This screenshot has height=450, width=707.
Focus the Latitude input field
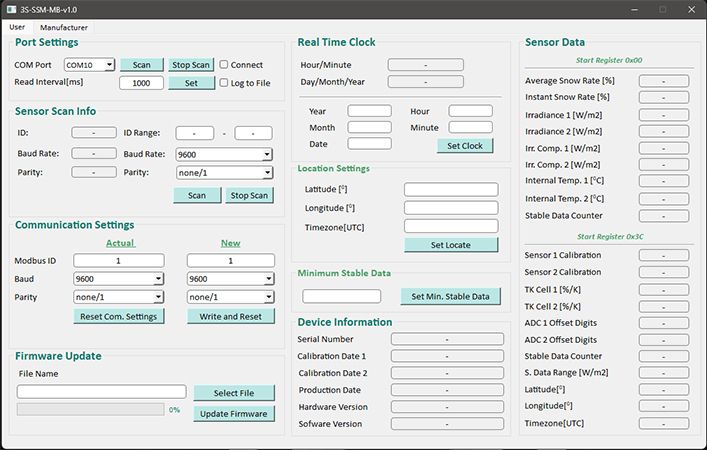pyautogui.click(x=451, y=189)
